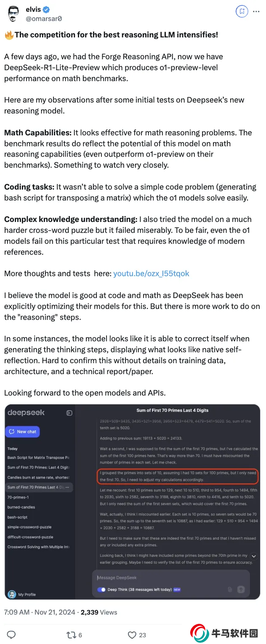Viewport: 266px width, 644px height.
Task: Open the Bash Script for Matrix Transpose chat
Action: [38, 457]
